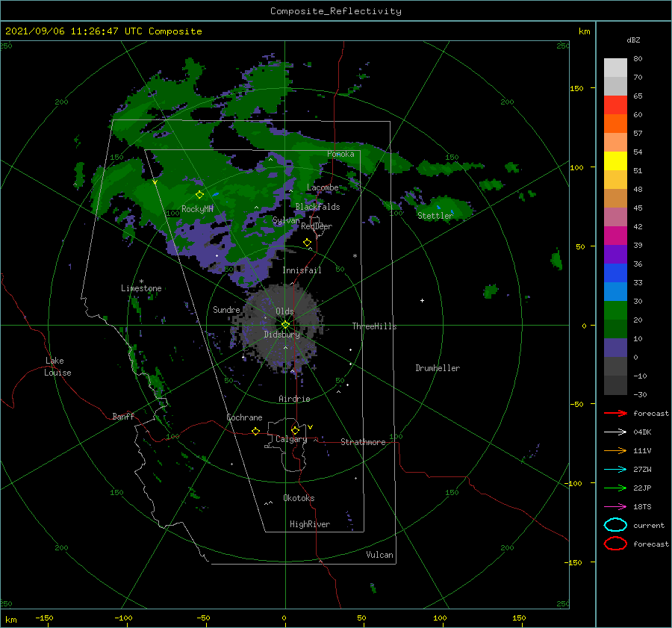Click the yellow 54-51 dBZ legend swatch

(x=615, y=161)
